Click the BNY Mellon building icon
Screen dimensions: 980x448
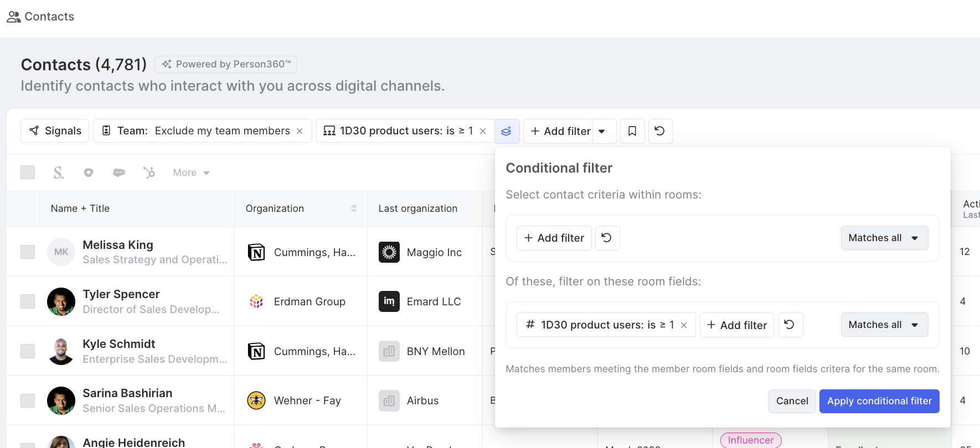pyautogui.click(x=389, y=351)
